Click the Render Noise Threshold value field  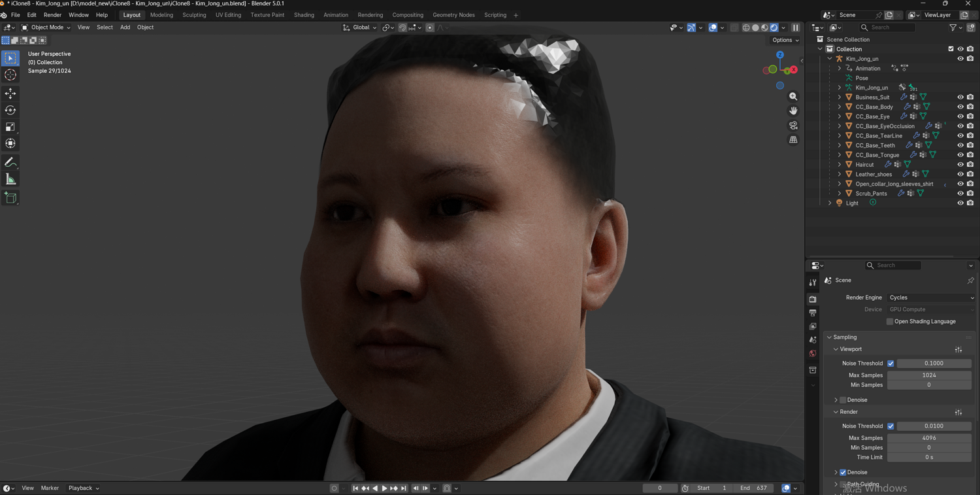pyautogui.click(x=934, y=426)
